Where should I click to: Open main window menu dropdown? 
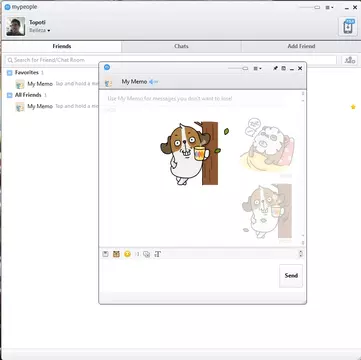coord(329,7)
